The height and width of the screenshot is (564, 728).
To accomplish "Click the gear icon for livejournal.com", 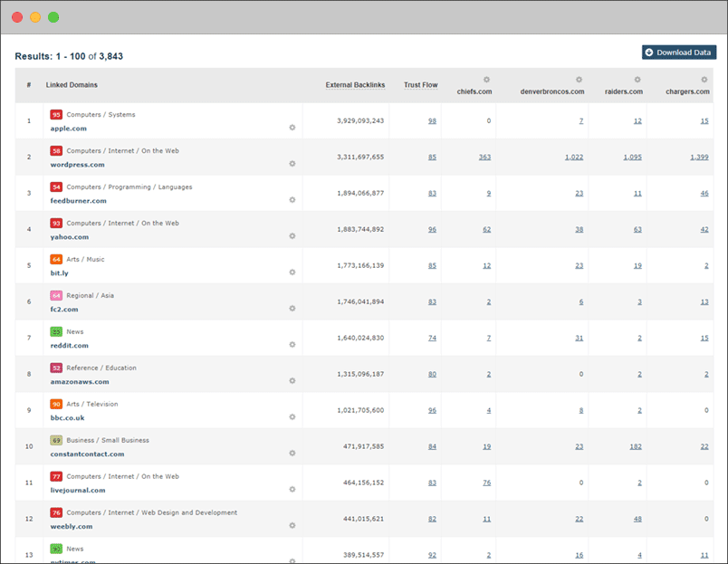I will (x=292, y=489).
